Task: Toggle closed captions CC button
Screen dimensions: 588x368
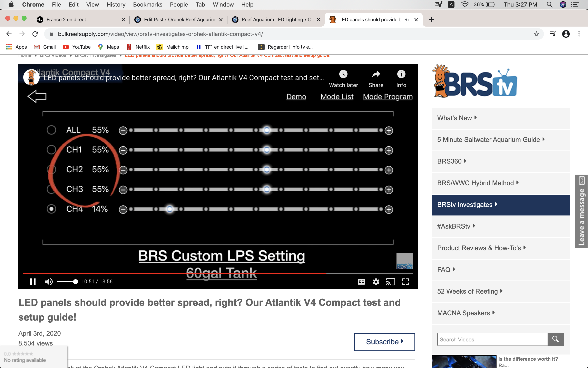Action: pos(361,282)
